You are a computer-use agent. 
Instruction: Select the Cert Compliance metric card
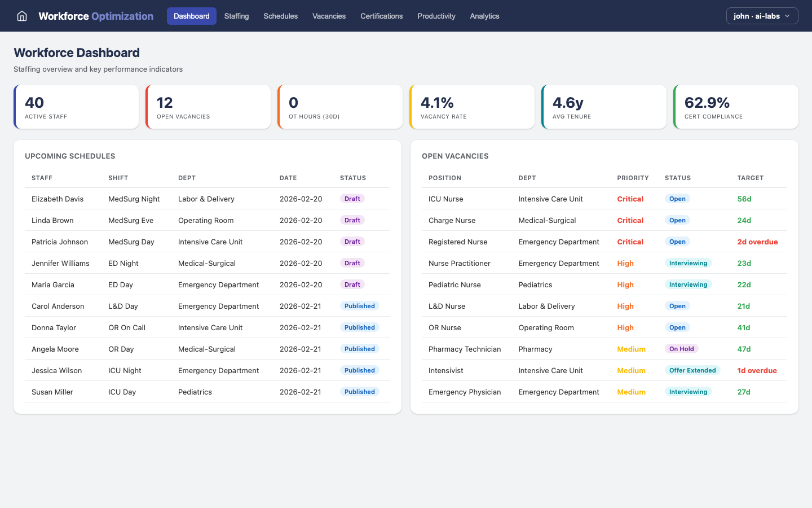(736, 106)
